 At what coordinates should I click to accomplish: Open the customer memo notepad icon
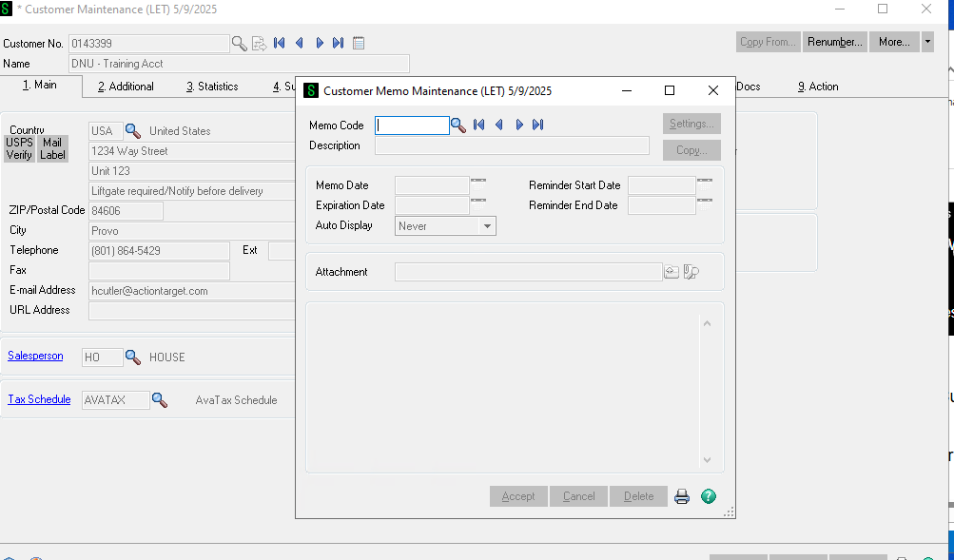(x=359, y=43)
